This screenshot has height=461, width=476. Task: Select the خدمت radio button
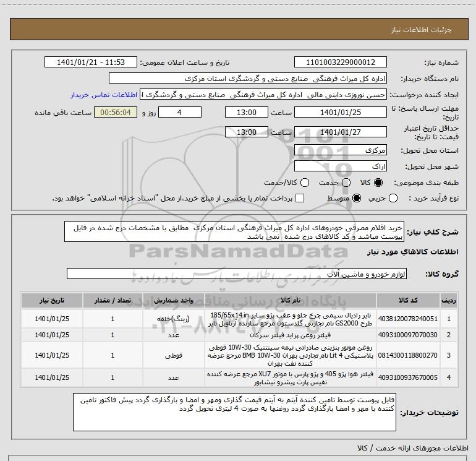point(346,183)
